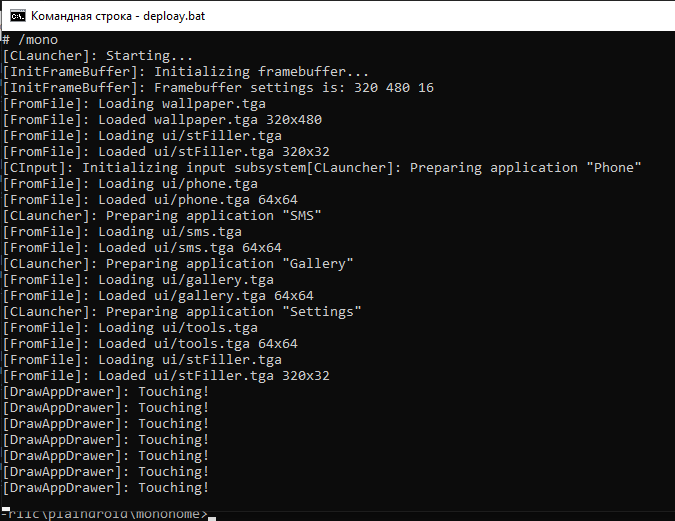The width and height of the screenshot is (675, 521).
Task: Select the "Loaded ui/phone.tga 64x64" line
Action: pos(150,200)
